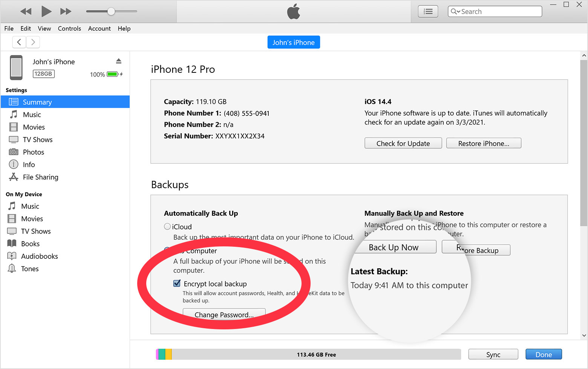The image size is (588, 369).
Task: Click the Photos camera icon
Action: coord(14,152)
